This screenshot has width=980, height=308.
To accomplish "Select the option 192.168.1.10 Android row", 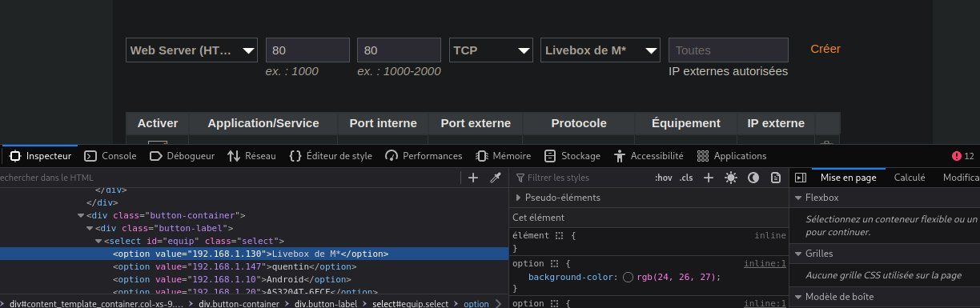I will [255, 279].
